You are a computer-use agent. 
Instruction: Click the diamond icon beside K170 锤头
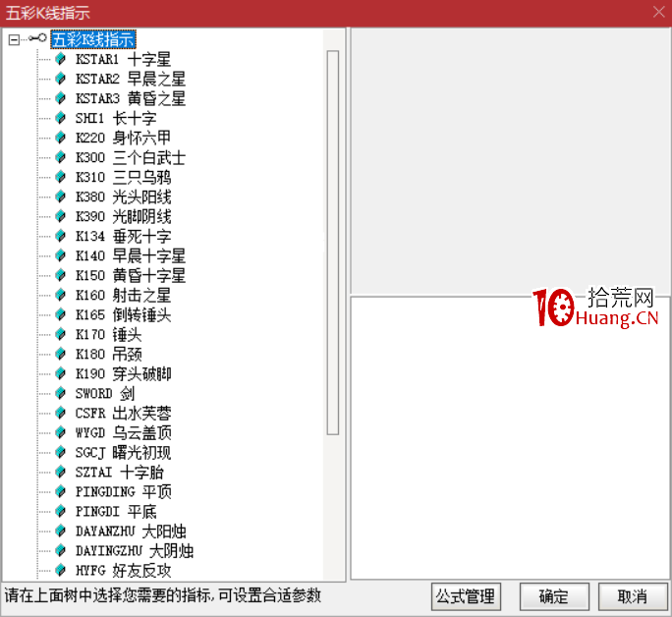click(61, 335)
